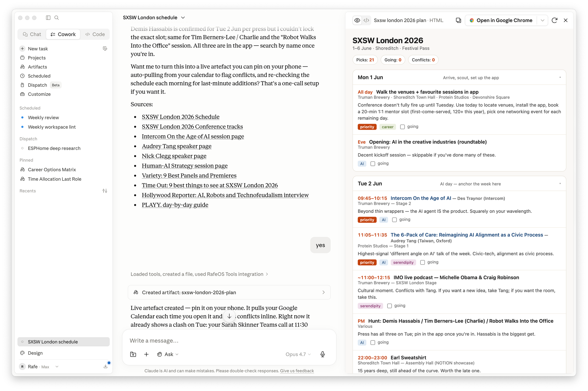
Task: Click the scroll-to-bottom arrow in chat
Action: pyautogui.click(x=229, y=316)
